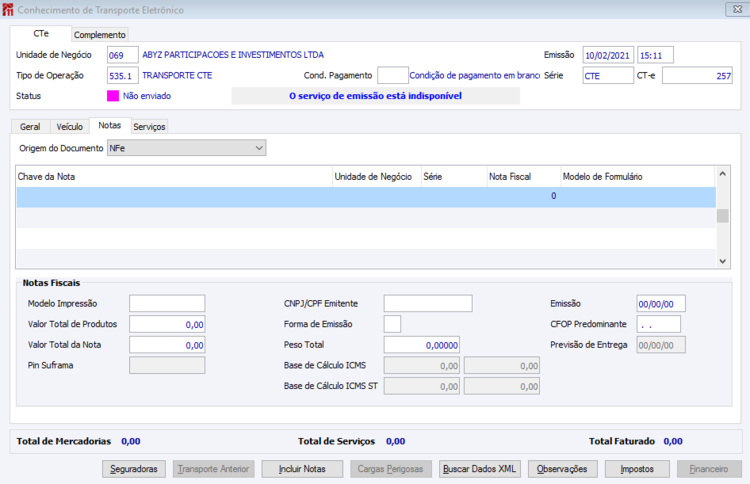Click the CNPJ/CPF Emitente field
Screen dimensions: 750x484
pos(428,304)
